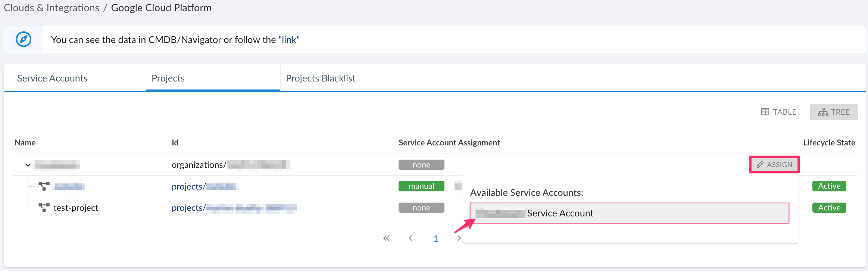Image resolution: width=868 pixels, height=271 pixels.
Task: Go to first page using double-chevron icon
Action: tap(386, 238)
